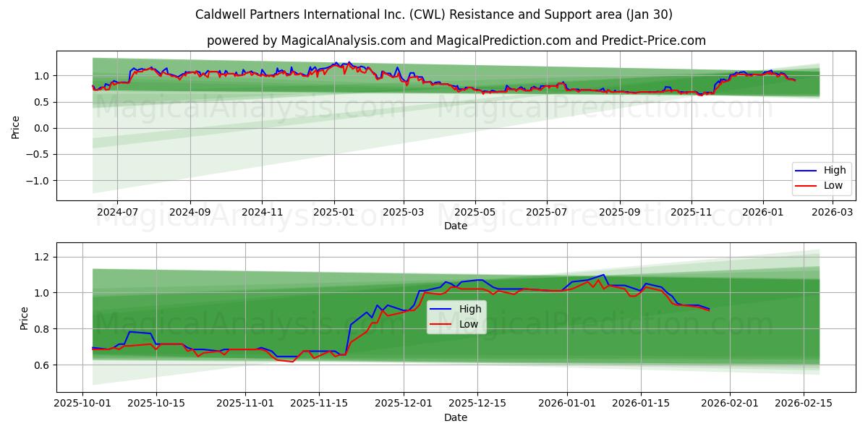Click the '2025-10-15' tick on bottom chart
This screenshot has width=868, height=434.
tap(156, 404)
